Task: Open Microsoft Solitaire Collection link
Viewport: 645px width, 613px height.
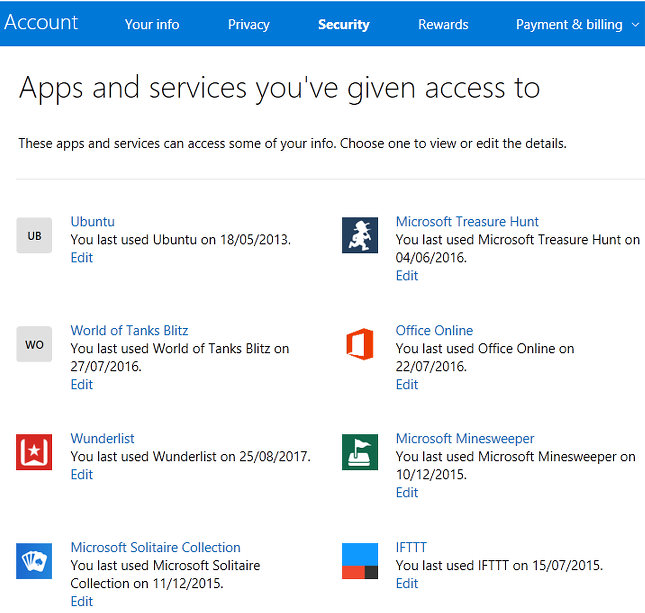Action: pos(155,547)
